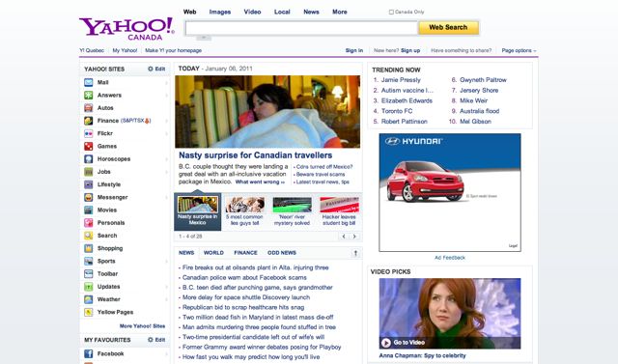
Task: Open the Page options dropdown
Action: click(x=519, y=50)
